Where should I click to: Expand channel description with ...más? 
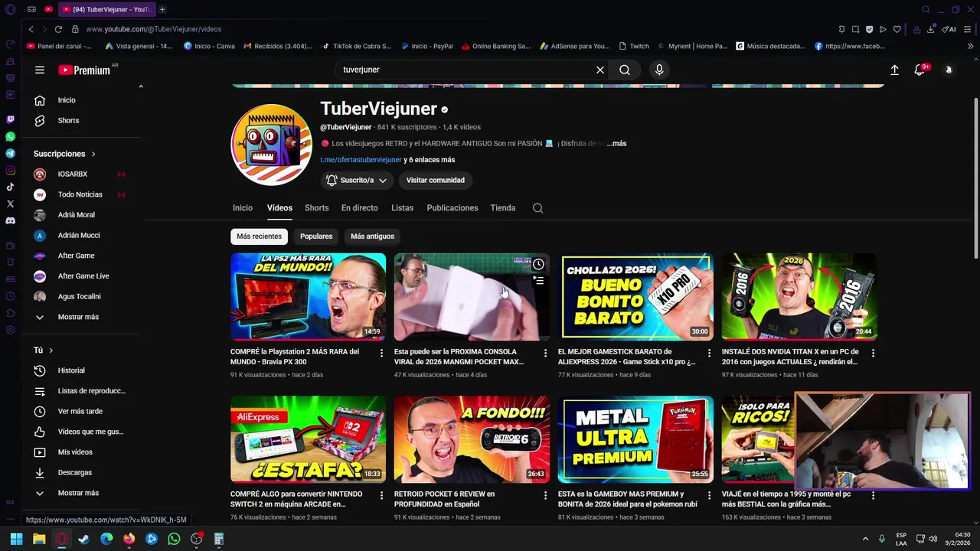point(616,143)
